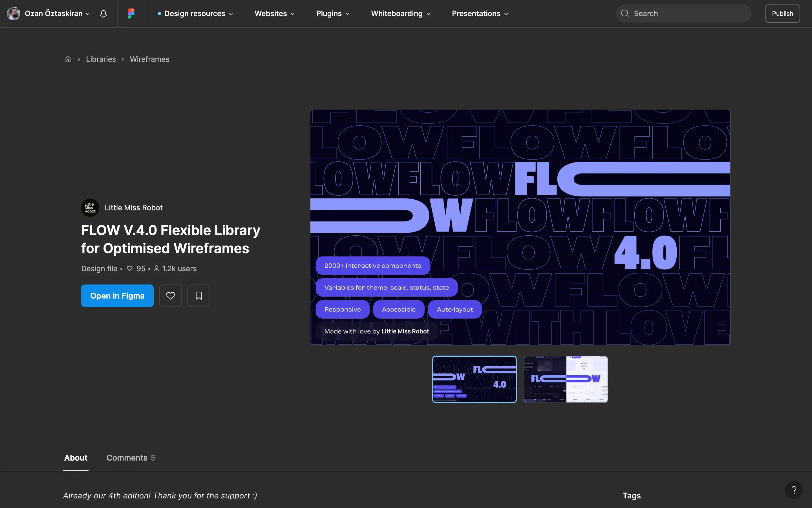Click the FLOW V.4.0 library title
Image resolution: width=812 pixels, height=508 pixels.
click(x=171, y=239)
